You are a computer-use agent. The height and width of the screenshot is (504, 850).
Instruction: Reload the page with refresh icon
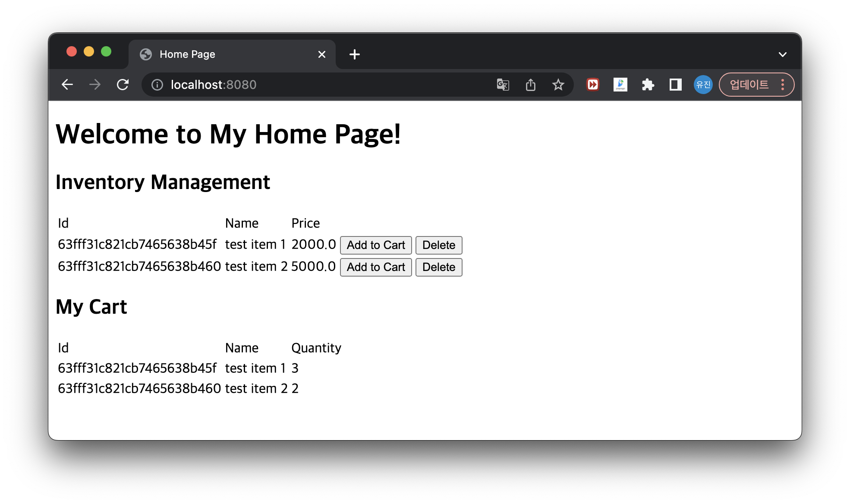click(123, 85)
